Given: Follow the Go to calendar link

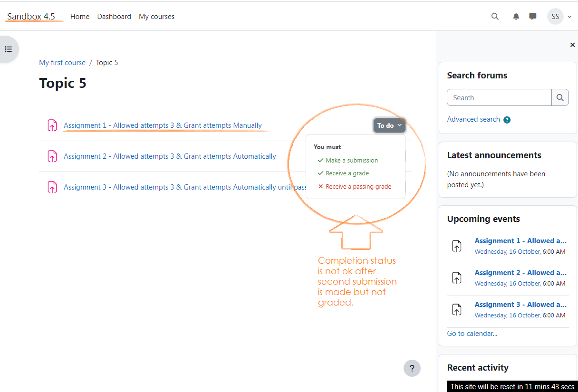Looking at the screenshot, I should [x=472, y=334].
